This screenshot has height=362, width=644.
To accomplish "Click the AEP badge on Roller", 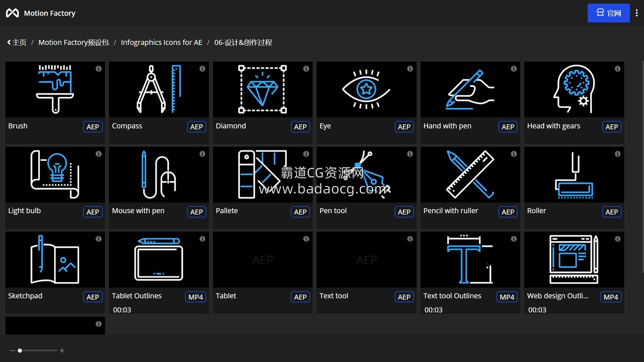I will pyautogui.click(x=611, y=212).
